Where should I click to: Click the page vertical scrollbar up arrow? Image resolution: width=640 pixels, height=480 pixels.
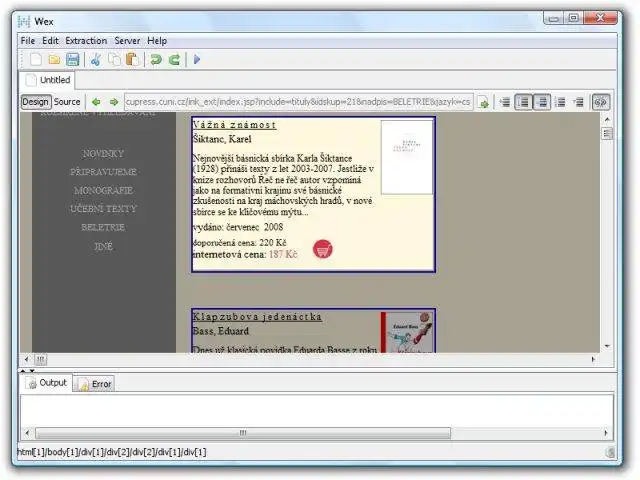point(607,119)
